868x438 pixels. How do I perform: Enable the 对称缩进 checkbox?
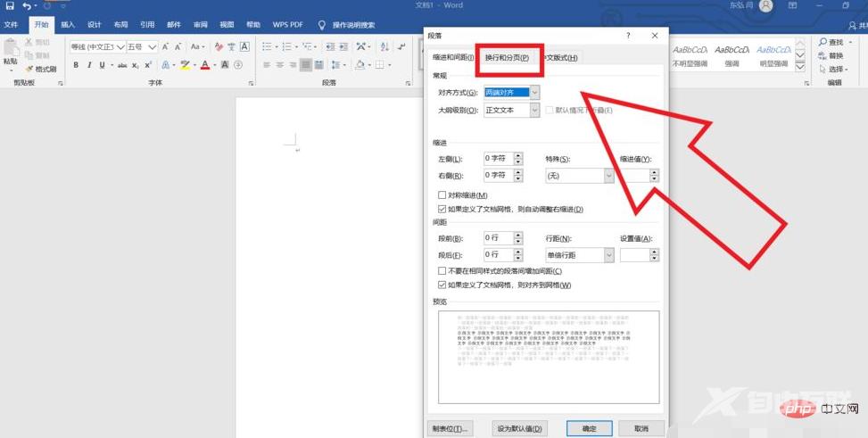pyautogui.click(x=442, y=195)
